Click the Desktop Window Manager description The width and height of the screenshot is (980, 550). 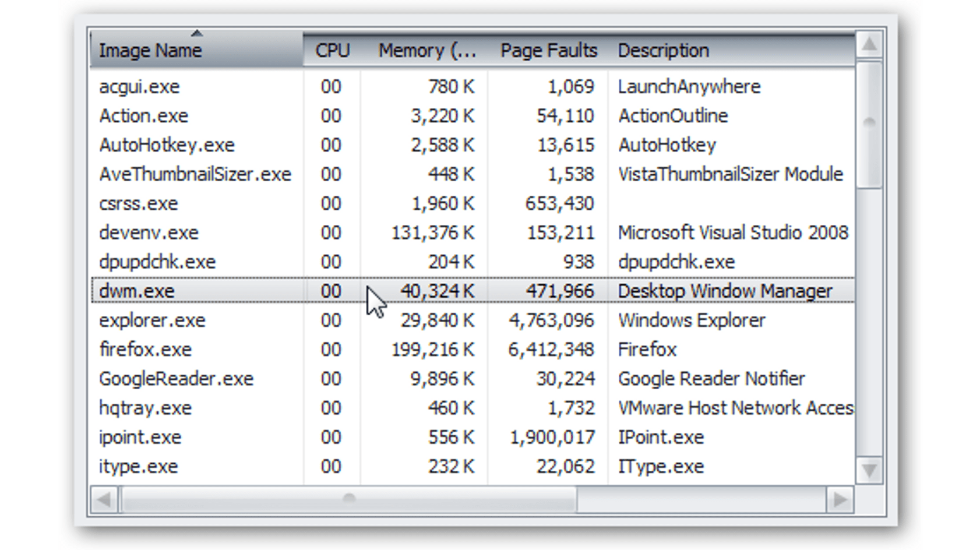pyautogui.click(x=725, y=291)
